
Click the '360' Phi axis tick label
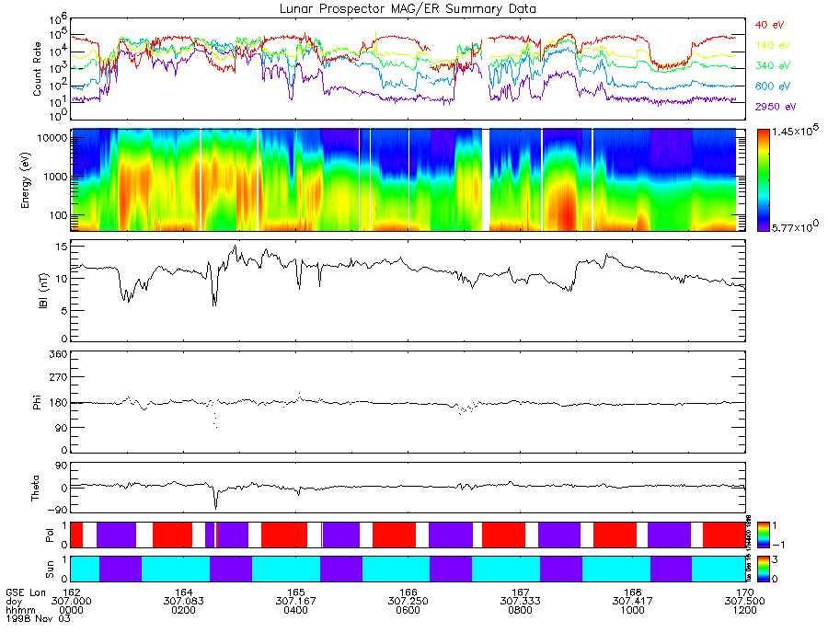(59, 354)
